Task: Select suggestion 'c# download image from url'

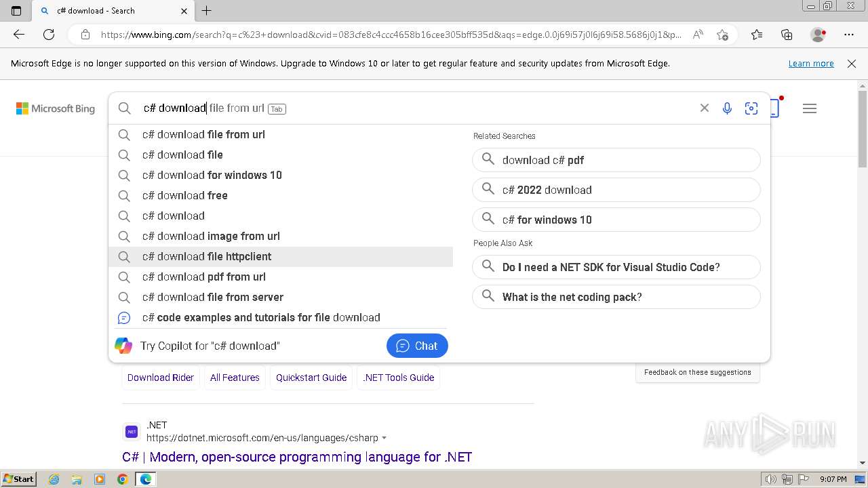Action: (x=281, y=236)
